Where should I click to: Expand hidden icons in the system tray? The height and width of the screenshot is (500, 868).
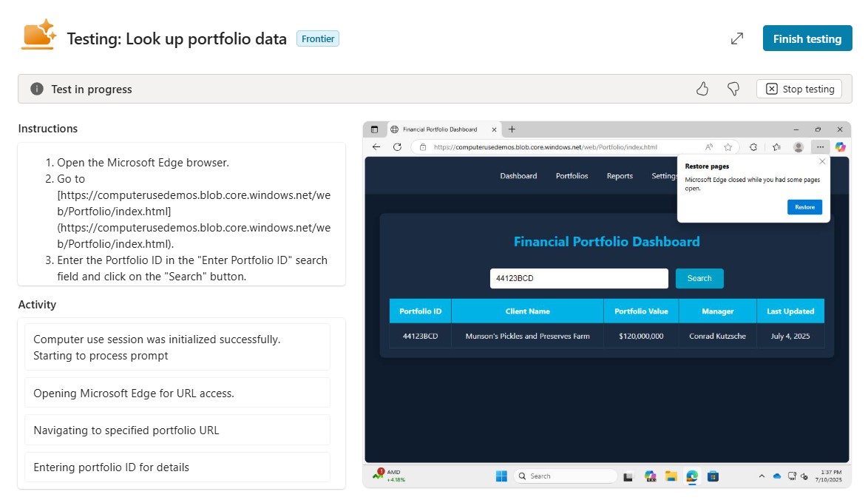[x=761, y=476]
